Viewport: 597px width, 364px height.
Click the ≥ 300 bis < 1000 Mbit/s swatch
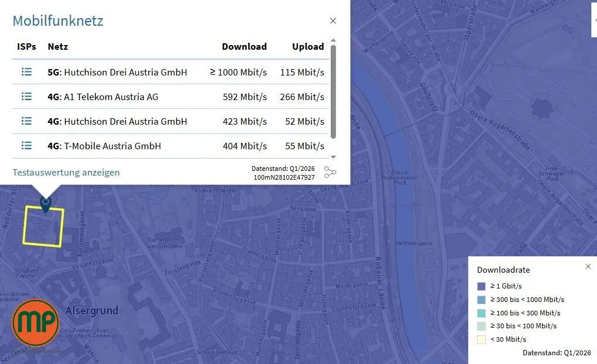[481, 300]
